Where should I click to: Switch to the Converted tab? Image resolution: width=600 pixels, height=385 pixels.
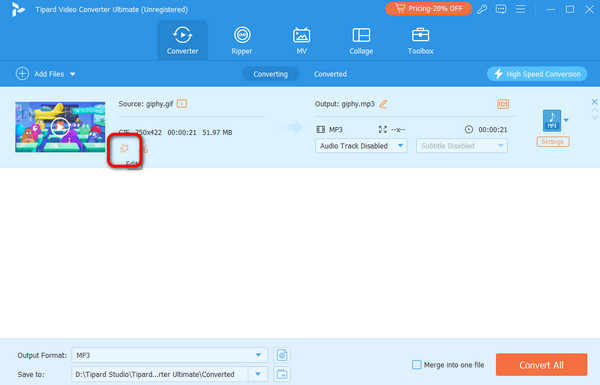[330, 74]
